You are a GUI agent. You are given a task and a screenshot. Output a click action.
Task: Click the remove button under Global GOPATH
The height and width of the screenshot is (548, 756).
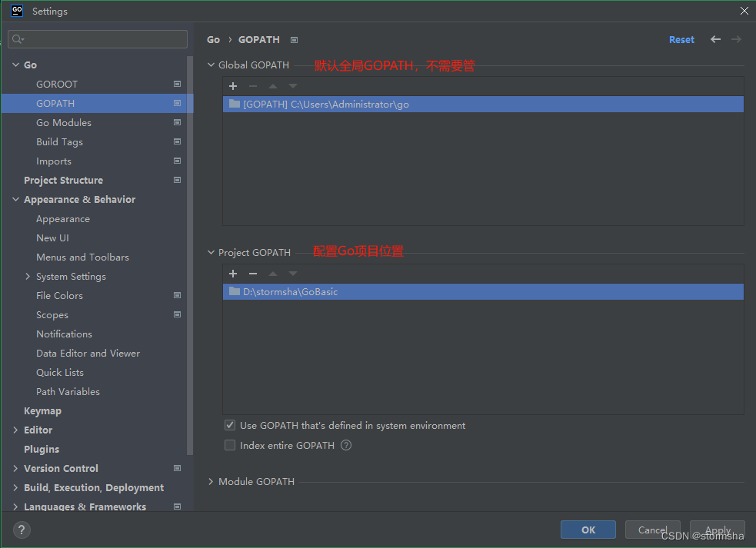tap(253, 86)
